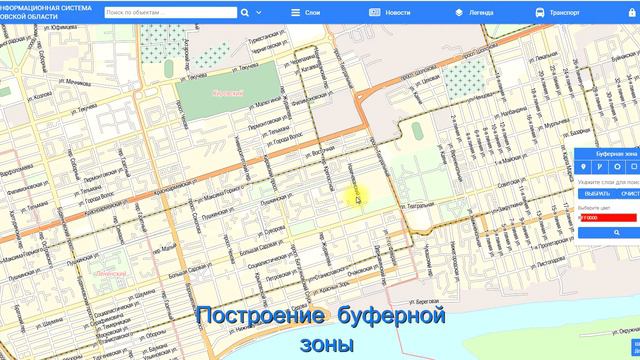Click the Очаковская ул. label

tap(363, 270)
